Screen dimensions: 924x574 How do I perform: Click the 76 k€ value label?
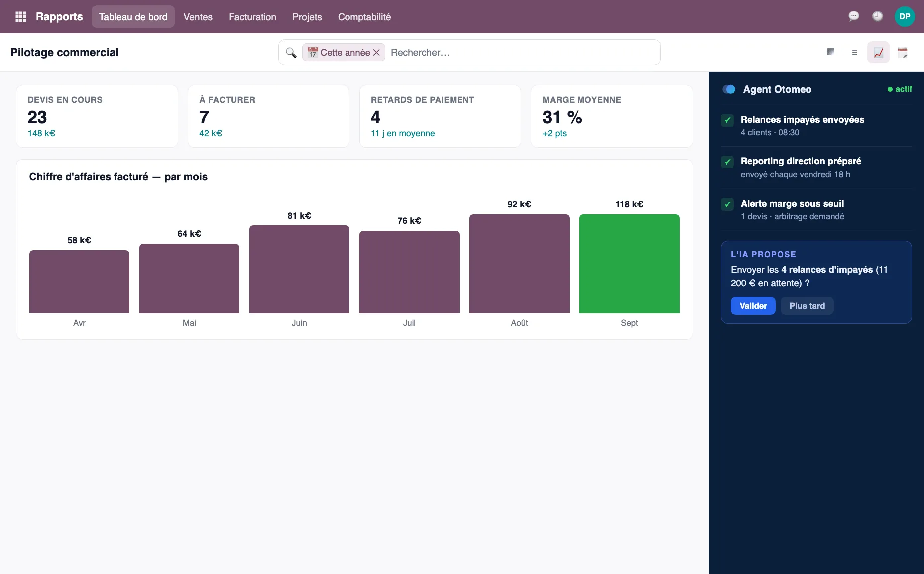[x=409, y=221]
